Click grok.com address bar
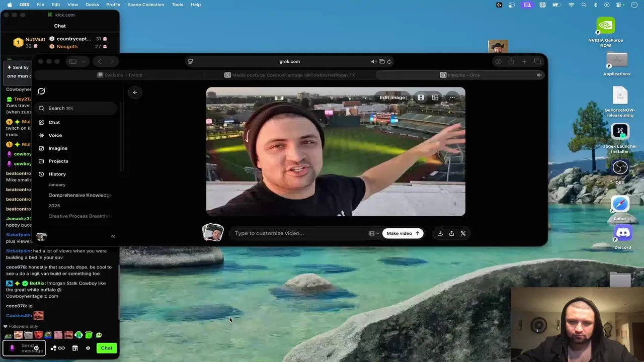The image size is (644, 362). point(289,61)
